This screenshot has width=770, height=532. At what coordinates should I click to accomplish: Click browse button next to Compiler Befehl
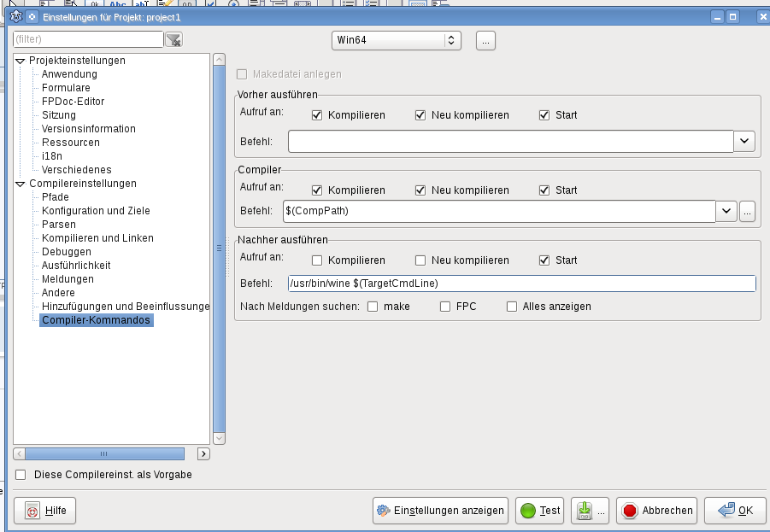point(748,211)
